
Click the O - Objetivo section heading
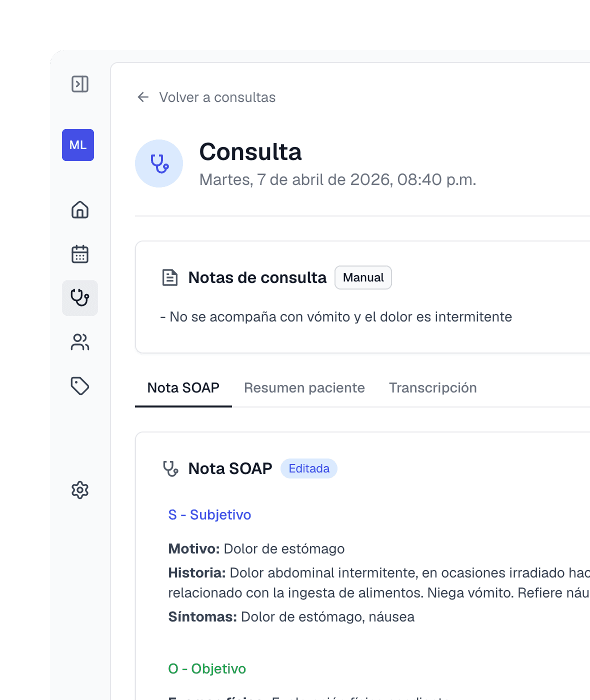point(207,669)
